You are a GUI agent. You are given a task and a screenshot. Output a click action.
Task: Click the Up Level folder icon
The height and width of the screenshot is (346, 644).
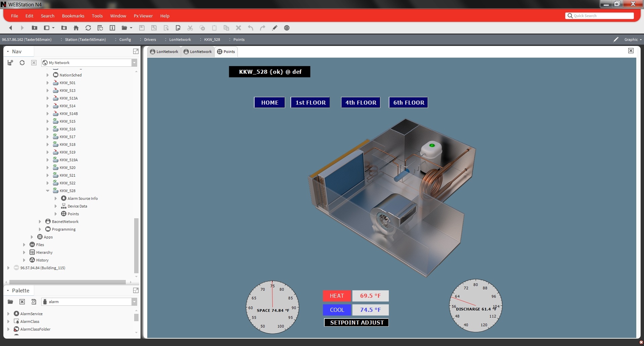pyautogui.click(x=34, y=28)
